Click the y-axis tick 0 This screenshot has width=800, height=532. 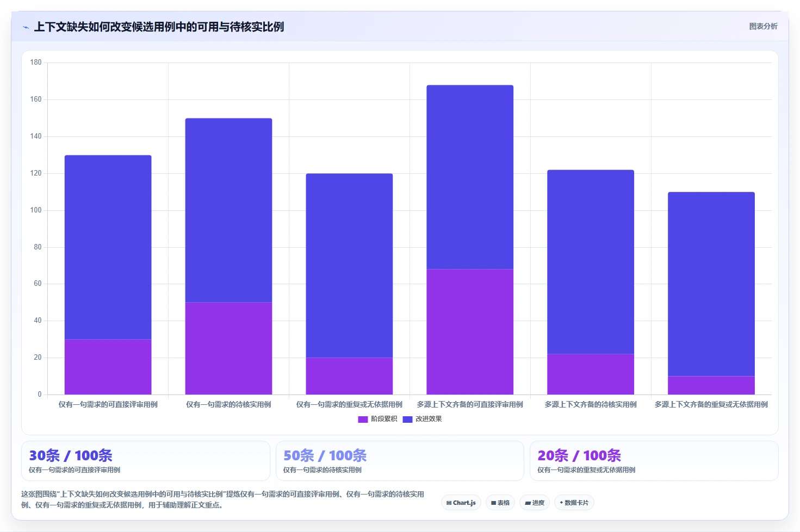[x=40, y=395]
